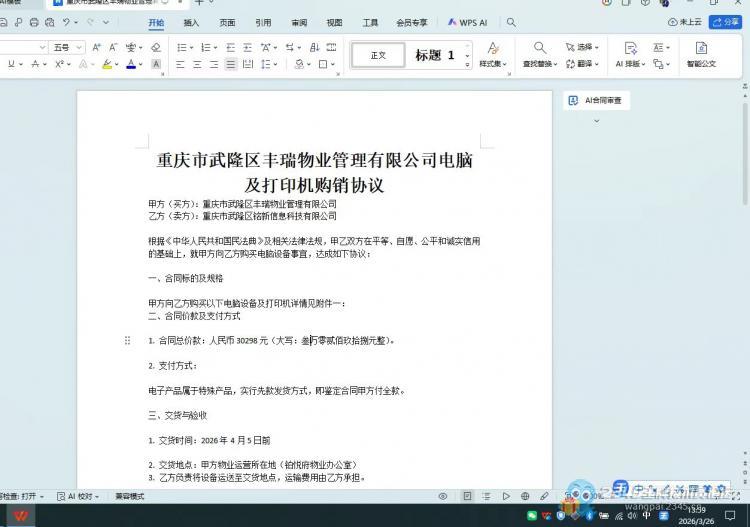The width and height of the screenshot is (750, 527).
Task: Click the clear formatting eraser icon
Action: [x=155, y=47]
